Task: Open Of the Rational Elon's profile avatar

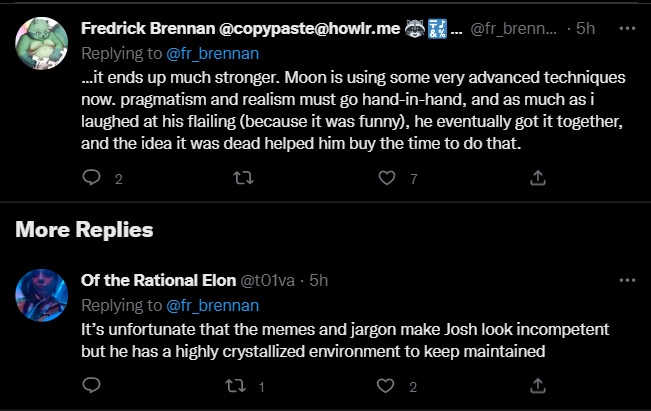Action: pos(41,294)
